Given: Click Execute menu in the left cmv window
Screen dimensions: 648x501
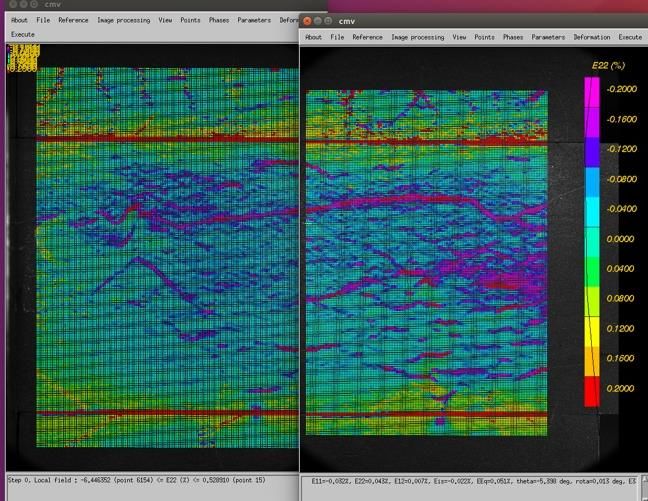Looking at the screenshot, I should tap(22, 34).
